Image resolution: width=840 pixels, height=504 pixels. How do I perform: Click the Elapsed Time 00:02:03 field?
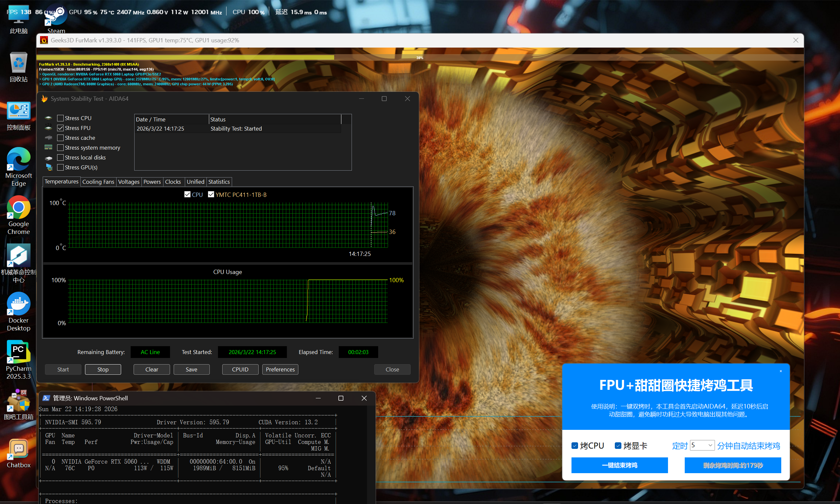point(358,352)
